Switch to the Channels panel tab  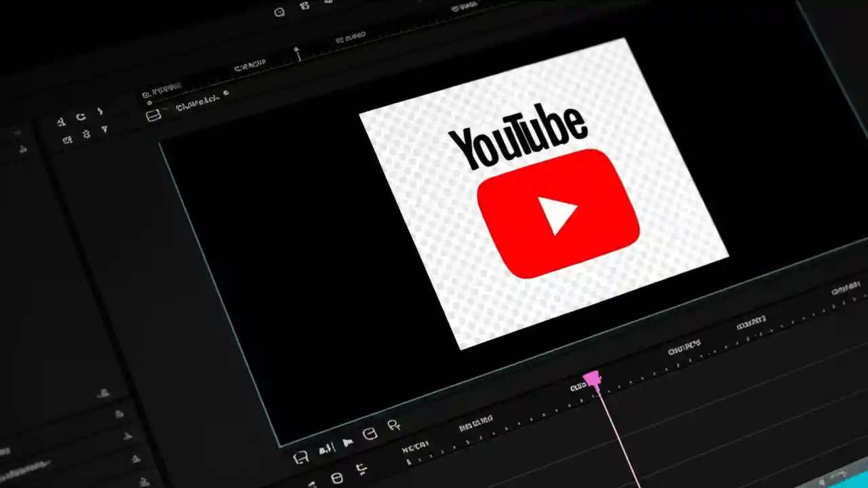(197, 107)
